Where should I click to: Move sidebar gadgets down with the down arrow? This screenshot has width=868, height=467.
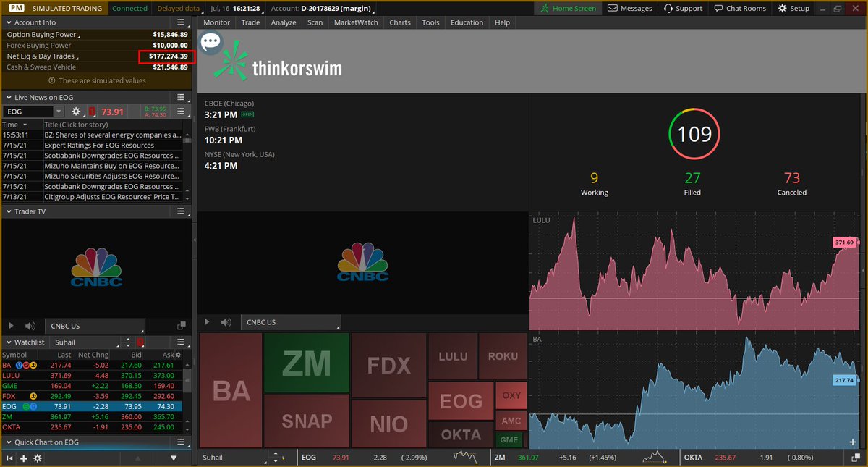pyautogui.click(x=174, y=458)
